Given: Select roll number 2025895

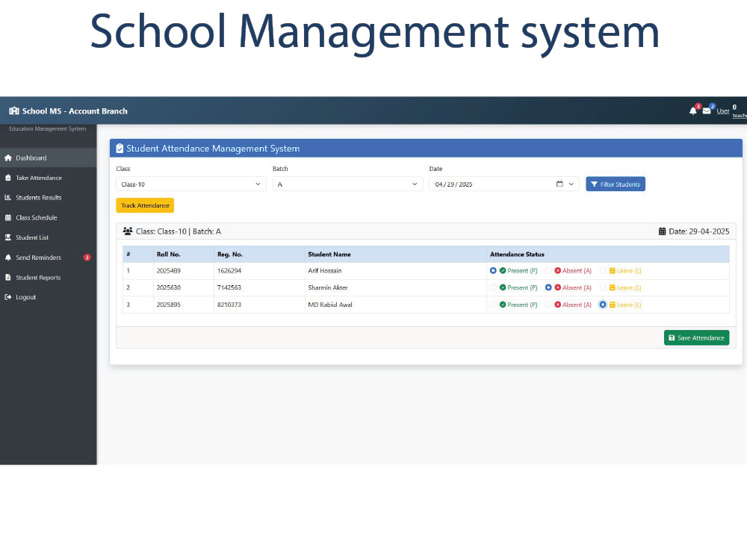Looking at the screenshot, I should click(169, 305).
